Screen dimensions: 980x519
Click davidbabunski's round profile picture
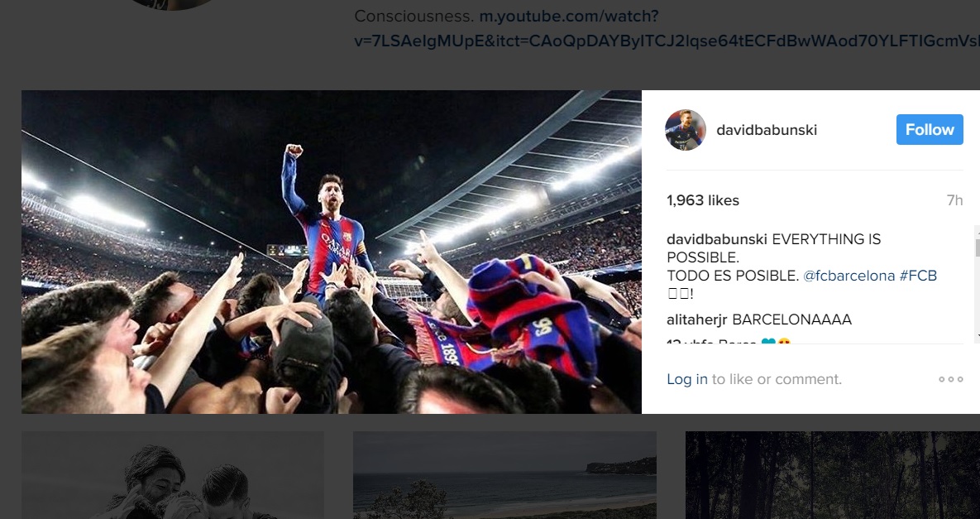coord(686,130)
